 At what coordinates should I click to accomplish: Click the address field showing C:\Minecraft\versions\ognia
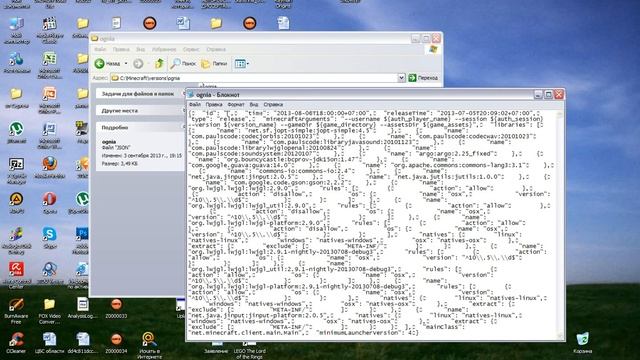tap(253, 78)
